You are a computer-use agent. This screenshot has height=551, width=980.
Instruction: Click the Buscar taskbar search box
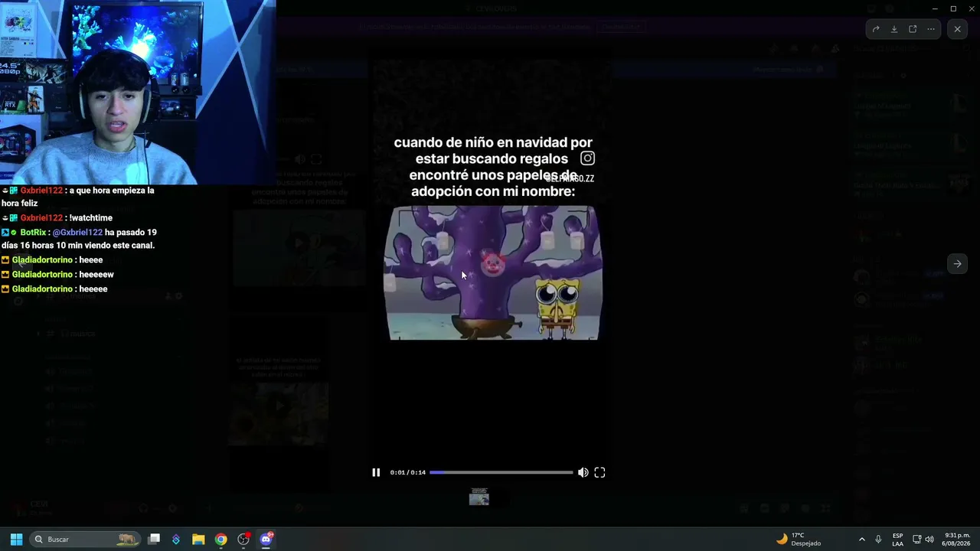86,540
